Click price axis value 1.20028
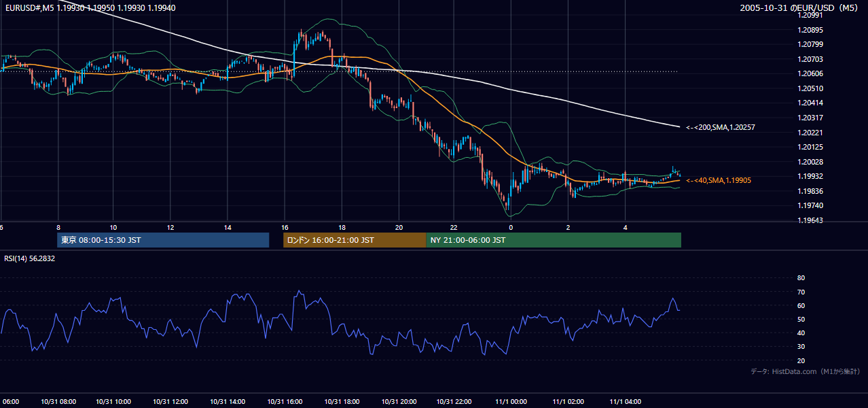This screenshot has height=408, width=868. point(810,162)
